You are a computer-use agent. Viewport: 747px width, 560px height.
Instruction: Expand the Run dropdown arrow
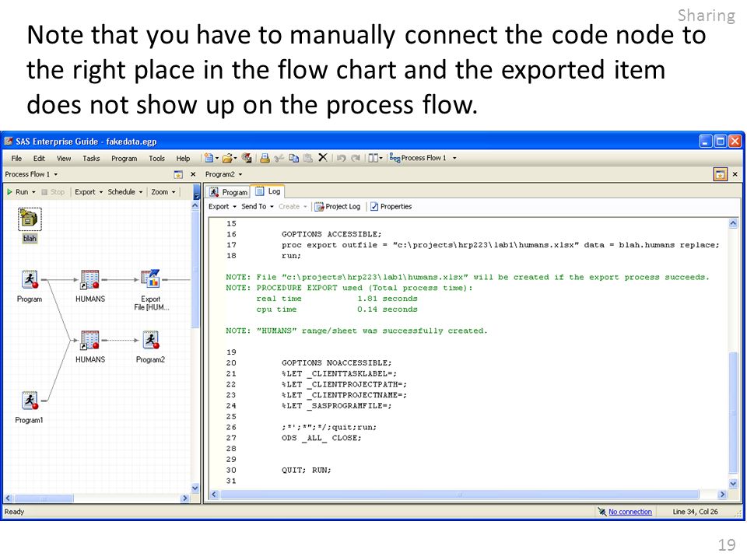[x=33, y=192]
